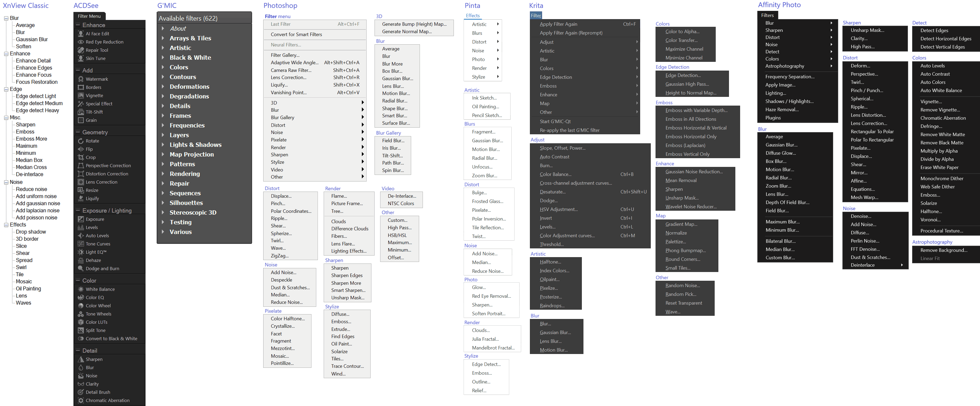
Task: Open the Affinity Photo Filters menu header
Action: (x=767, y=15)
